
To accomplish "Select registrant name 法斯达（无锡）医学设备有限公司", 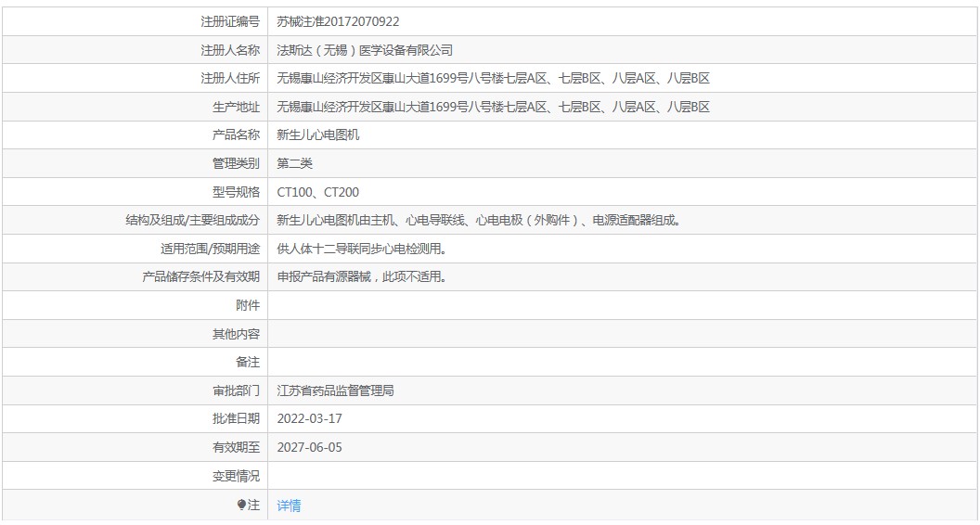I will [365, 51].
